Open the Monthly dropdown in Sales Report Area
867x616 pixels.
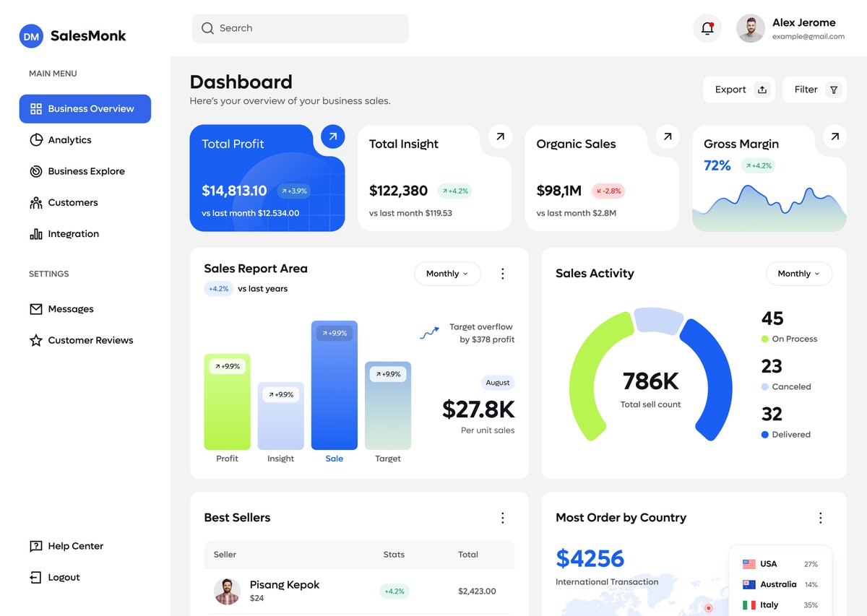click(447, 274)
